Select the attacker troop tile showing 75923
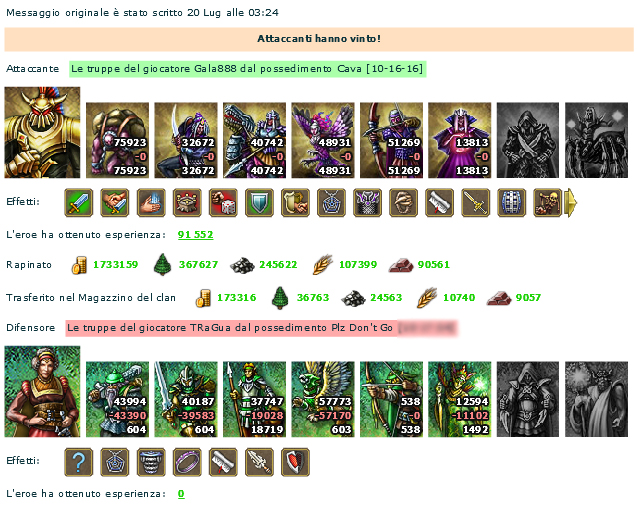Viewport: 637px width, 505px height. (x=117, y=140)
